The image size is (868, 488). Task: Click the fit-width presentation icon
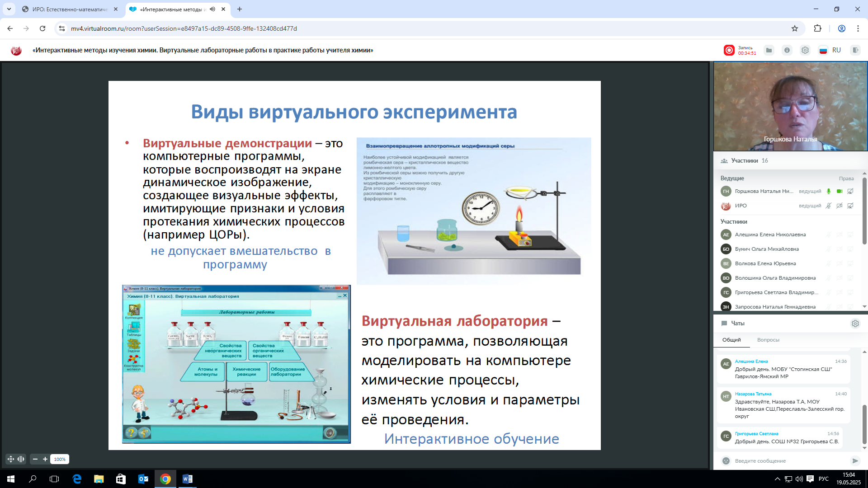click(x=21, y=459)
